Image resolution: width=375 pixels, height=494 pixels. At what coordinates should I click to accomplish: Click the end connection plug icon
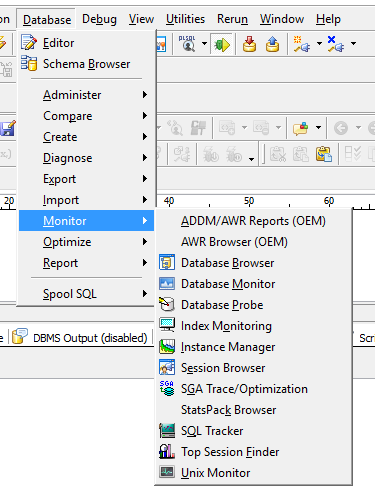tap(335, 44)
